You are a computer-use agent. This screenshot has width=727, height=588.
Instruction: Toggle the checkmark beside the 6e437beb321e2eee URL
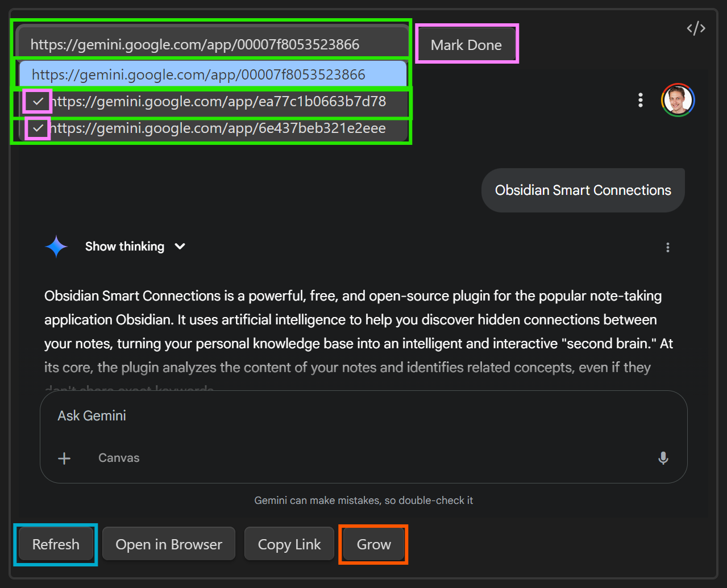38,128
